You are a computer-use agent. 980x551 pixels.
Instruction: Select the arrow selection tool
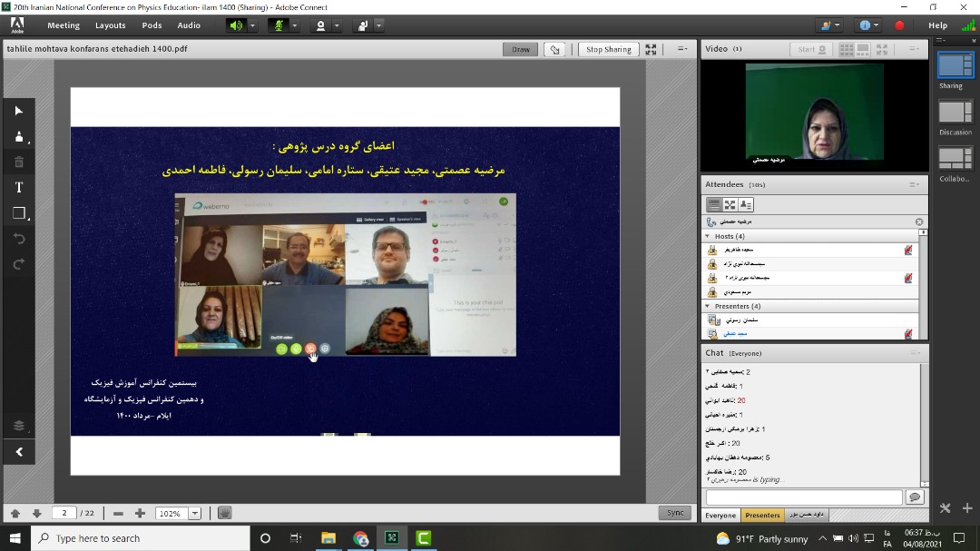19,111
